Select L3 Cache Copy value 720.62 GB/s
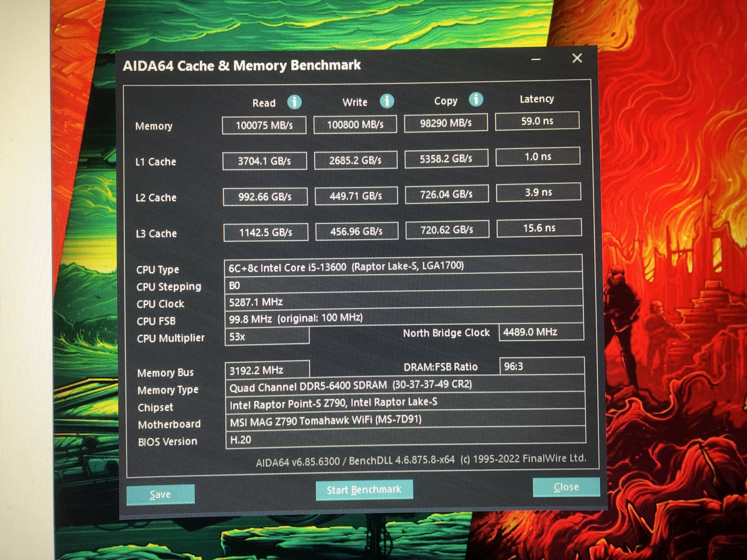The width and height of the screenshot is (747, 560). point(447,230)
